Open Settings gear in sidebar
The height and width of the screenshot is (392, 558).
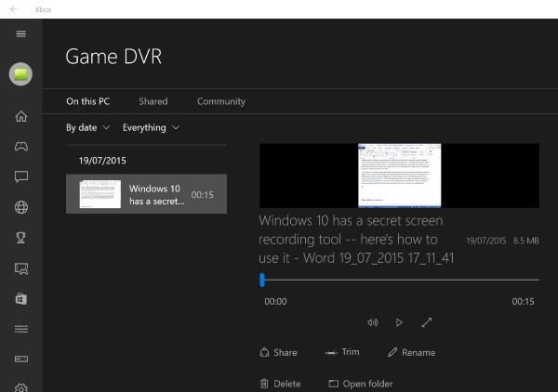pyautogui.click(x=21, y=386)
